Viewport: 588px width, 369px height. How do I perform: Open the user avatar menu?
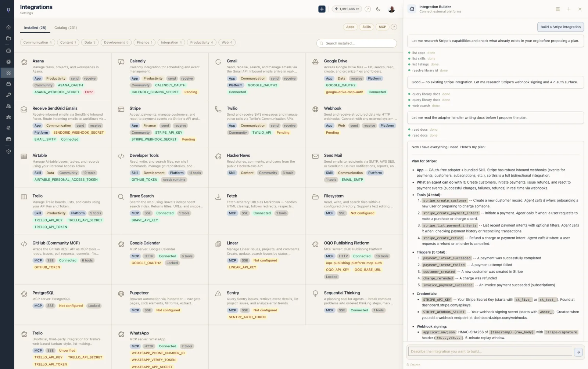(x=391, y=9)
